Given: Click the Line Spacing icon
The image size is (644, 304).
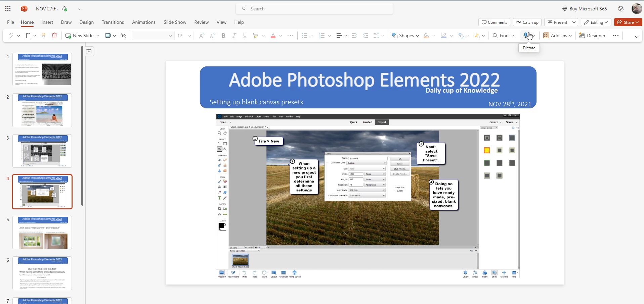Looking at the screenshot, I should coord(376,36).
